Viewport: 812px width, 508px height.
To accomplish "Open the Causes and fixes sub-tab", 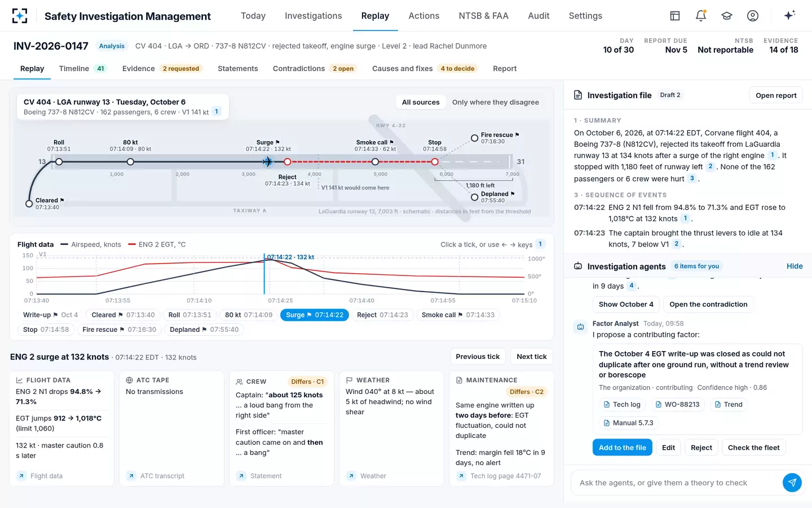I will (x=425, y=69).
